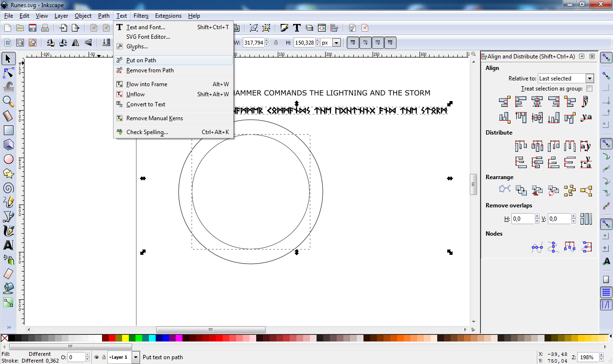
Task: Click the no-paint X swatch
Action: [x=4, y=338]
